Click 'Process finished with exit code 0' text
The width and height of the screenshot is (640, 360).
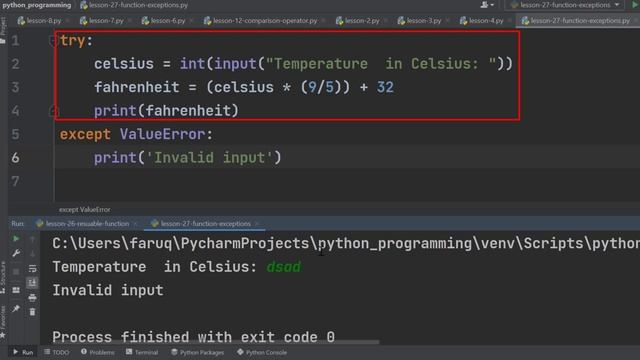click(x=193, y=337)
